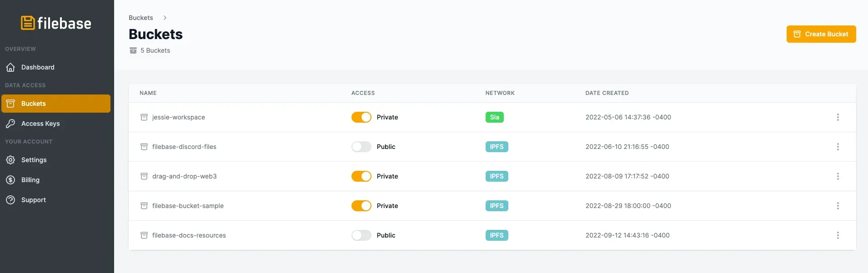Select Buckets in the sidebar
This screenshot has width=868, height=273.
point(34,104)
